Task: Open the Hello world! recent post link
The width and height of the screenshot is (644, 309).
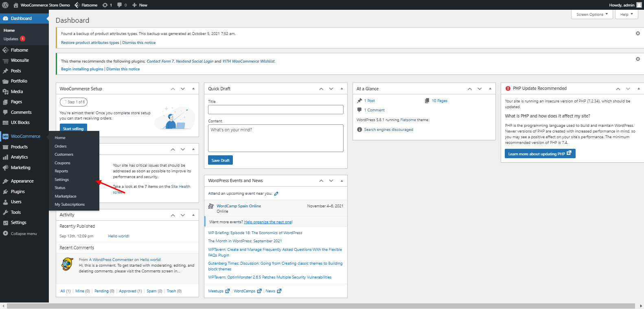Action: (x=118, y=236)
